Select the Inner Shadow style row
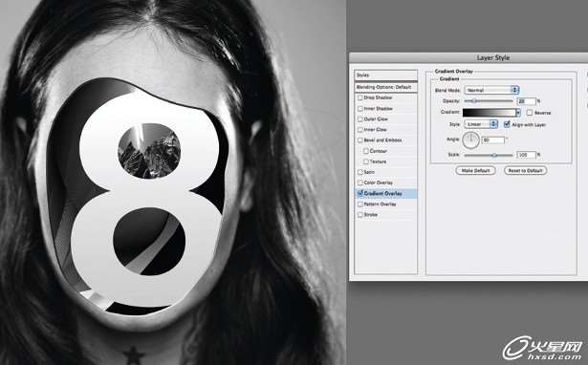Screen dimensions: 588x365 385,109
